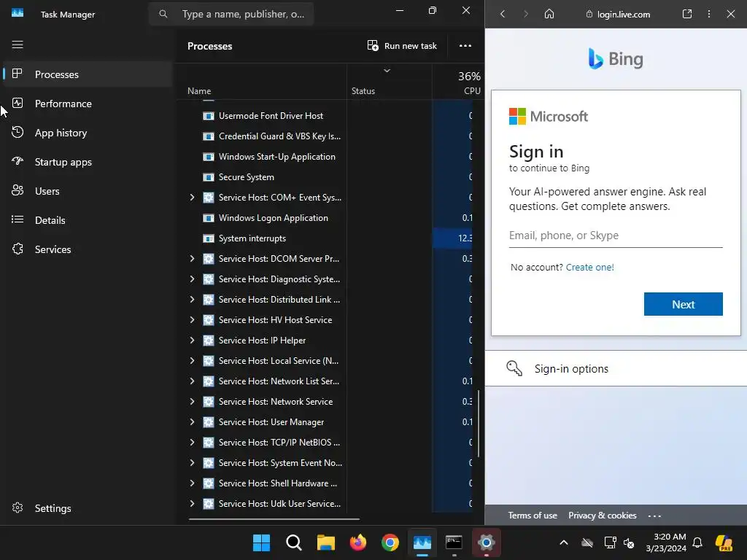Expand Service Host: Shell Hardware row
Screen dimensions: 747x560
coord(192,483)
